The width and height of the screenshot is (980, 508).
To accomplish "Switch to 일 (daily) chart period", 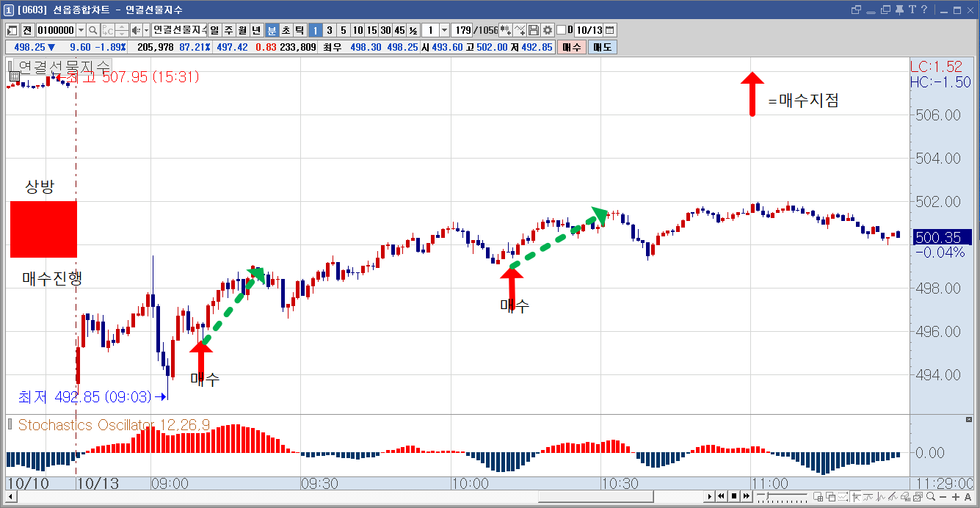I will tap(214, 30).
